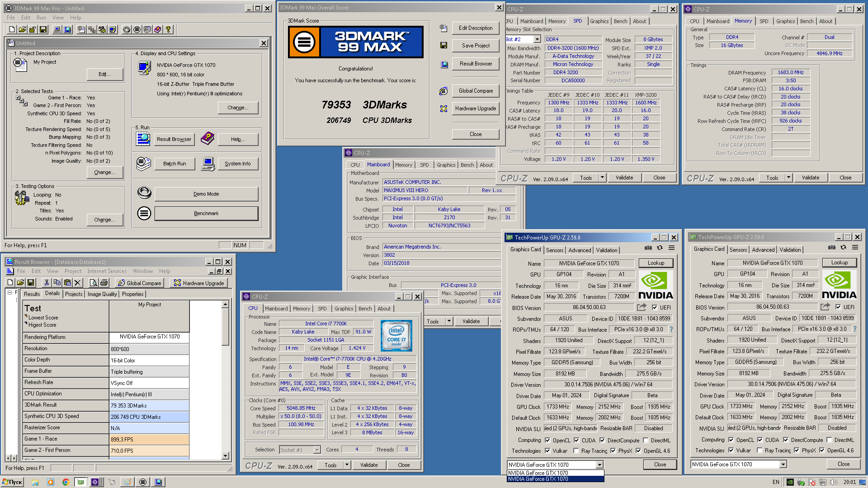Click the EN language indicator in system tray
The width and height of the screenshot is (868, 488).
776,482
